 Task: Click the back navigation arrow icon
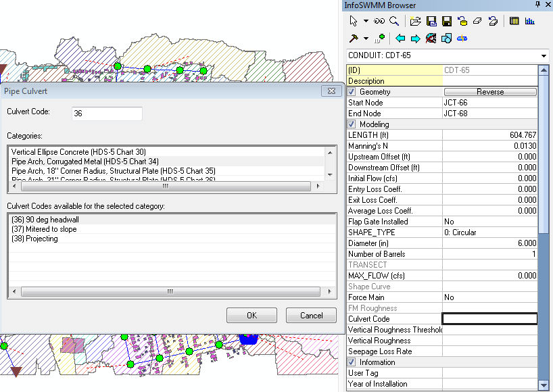(402, 38)
